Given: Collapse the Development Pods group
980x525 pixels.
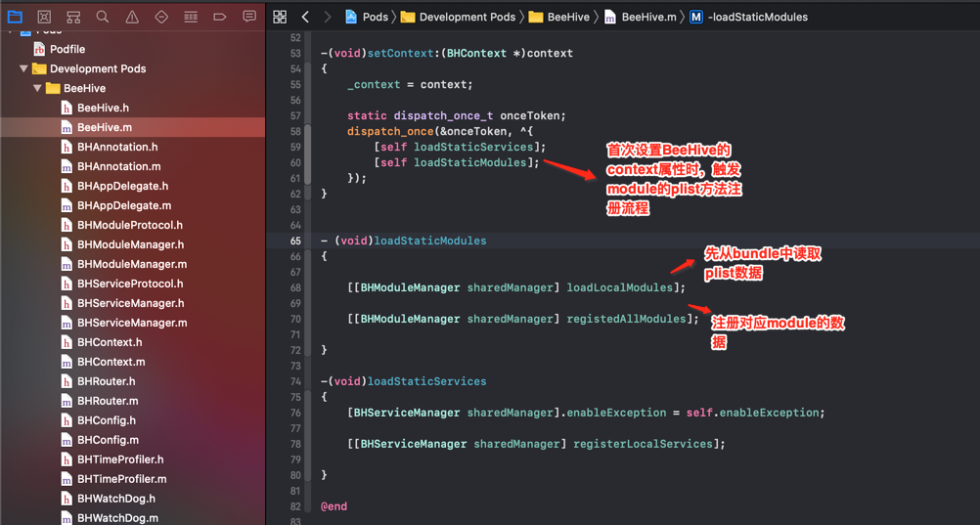Looking at the screenshot, I should pos(23,68).
